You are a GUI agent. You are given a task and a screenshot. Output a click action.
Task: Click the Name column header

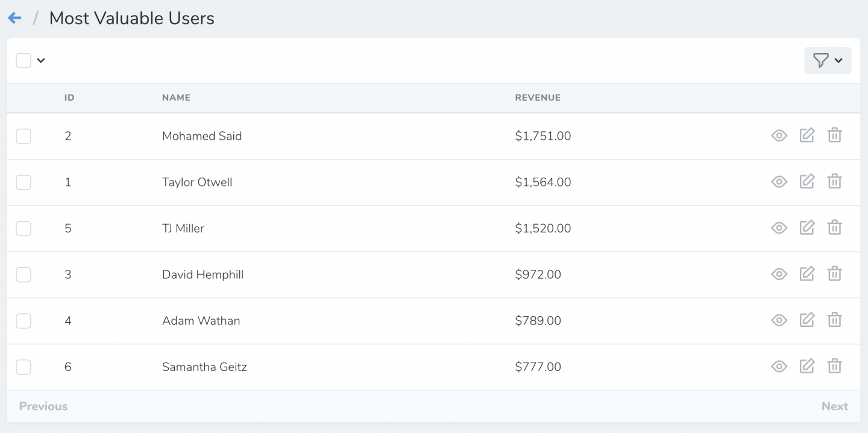coord(176,98)
